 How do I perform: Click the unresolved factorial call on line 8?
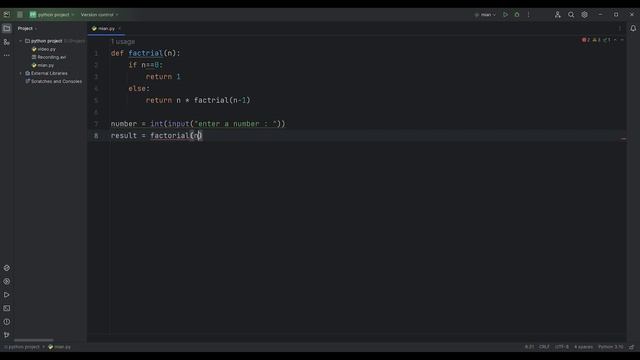169,136
